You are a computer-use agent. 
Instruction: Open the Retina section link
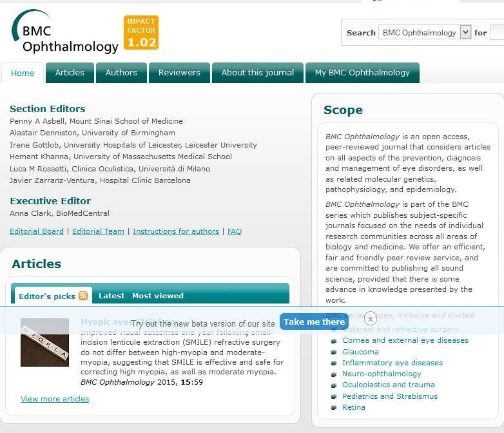354,407
